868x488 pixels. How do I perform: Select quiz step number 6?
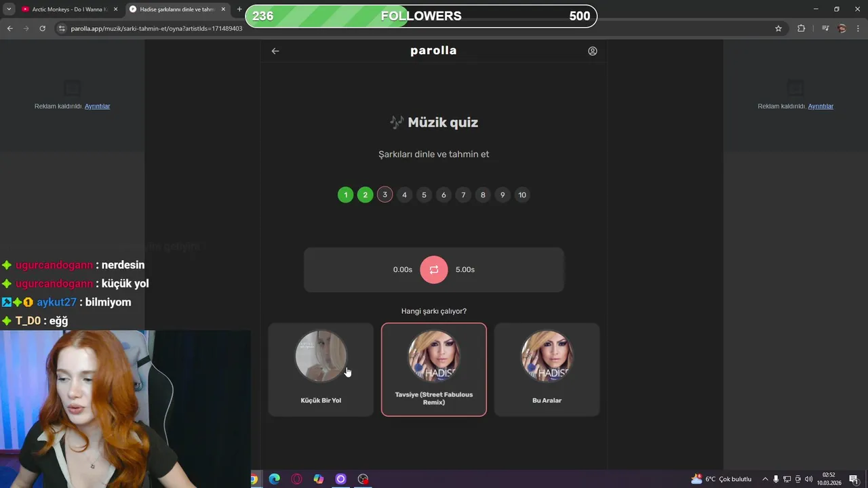pyautogui.click(x=444, y=195)
